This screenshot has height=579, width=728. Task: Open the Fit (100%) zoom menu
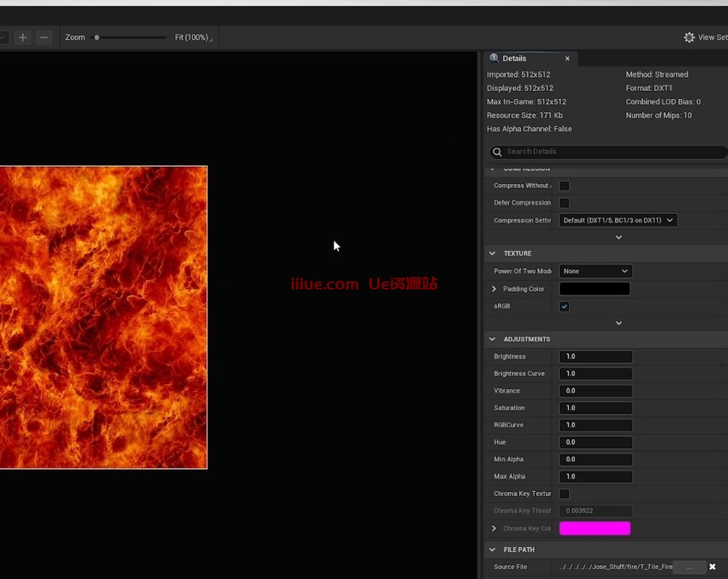(x=193, y=37)
